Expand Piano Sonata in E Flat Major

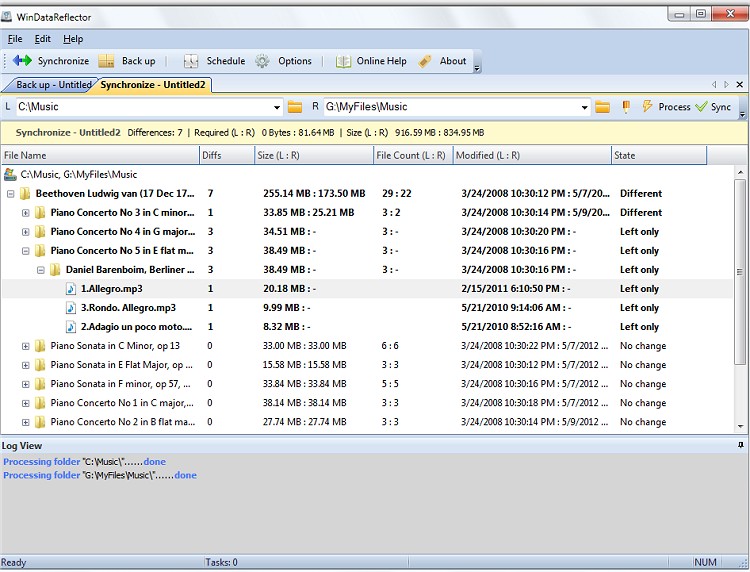click(x=26, y=365)
